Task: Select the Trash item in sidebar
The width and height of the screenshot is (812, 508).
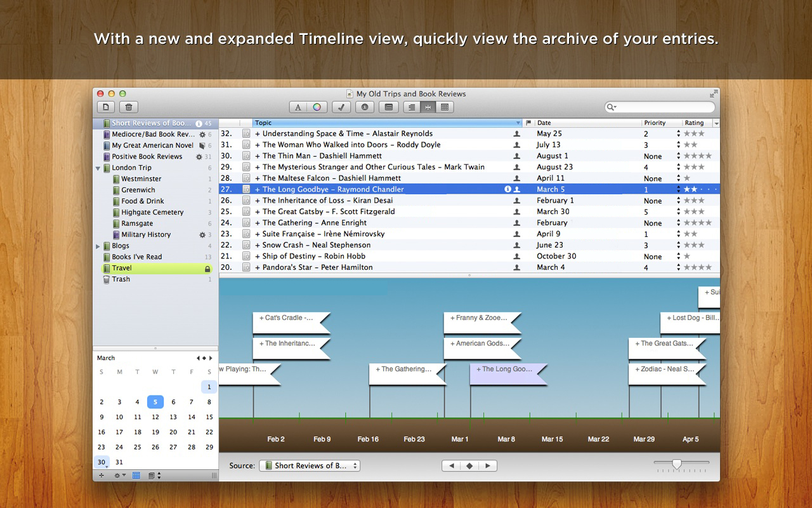Action: 155,279
